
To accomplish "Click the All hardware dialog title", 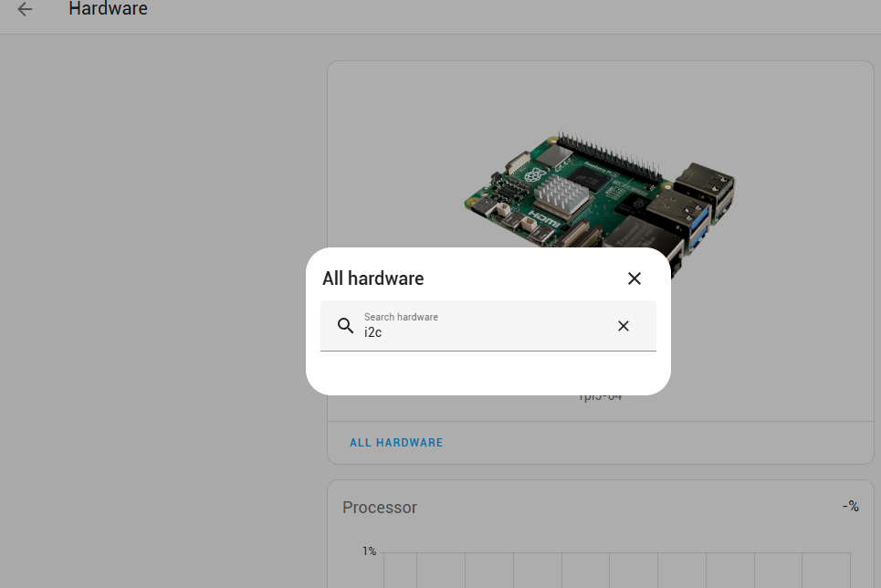I will point(373,278).
